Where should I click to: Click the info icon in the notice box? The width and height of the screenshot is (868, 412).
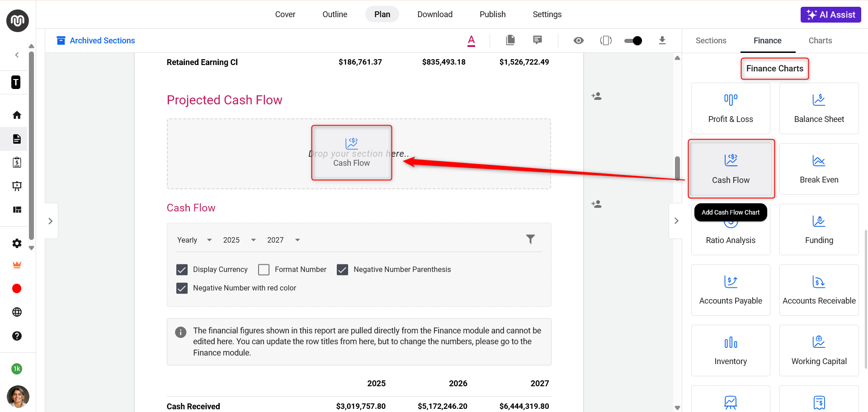pyautogui.click(x=180, y=332)
